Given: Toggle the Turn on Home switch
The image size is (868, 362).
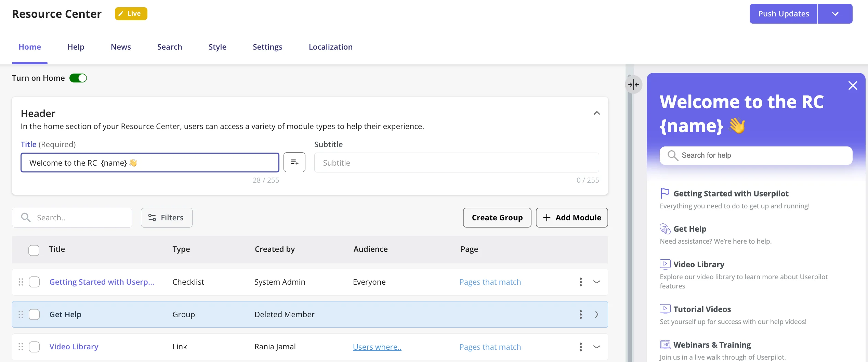Looking at the screenshot, I should click(78, 78).
